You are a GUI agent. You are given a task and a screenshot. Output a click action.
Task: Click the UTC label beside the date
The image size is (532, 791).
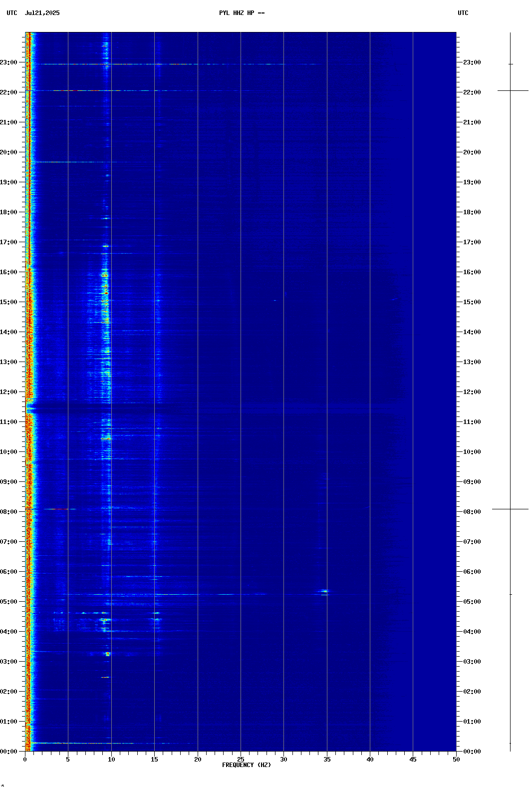click(x=12, y=13)
